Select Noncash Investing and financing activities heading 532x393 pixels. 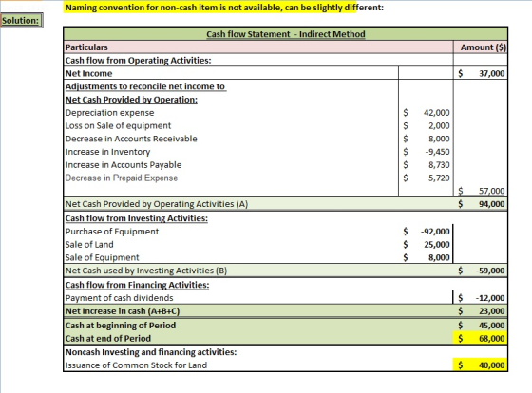(x=151, y=352)
